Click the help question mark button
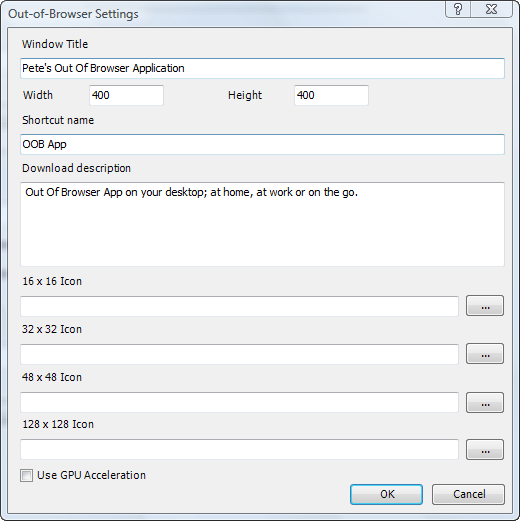This screenshot has height=521, width=520. pyautogui.click(x=458, y=9)
